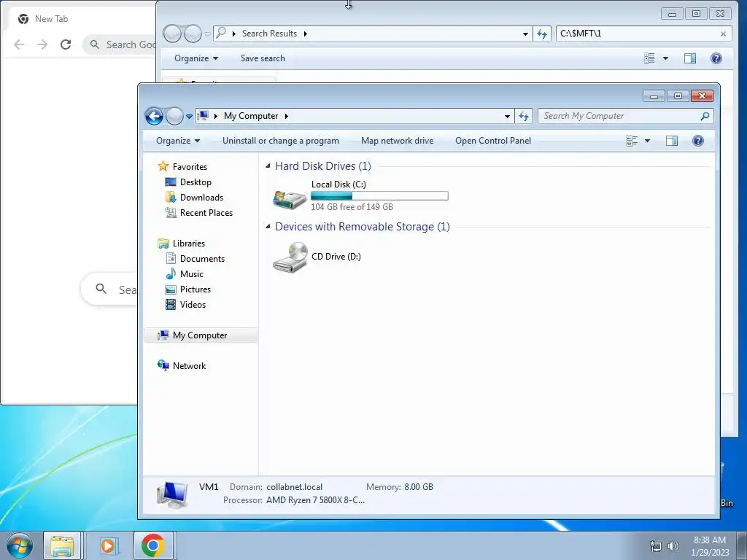The height and width of the screenshot is (560, 747).
Task: Open view dropdown arrow in Search Results window
Action: click(665, 58)
